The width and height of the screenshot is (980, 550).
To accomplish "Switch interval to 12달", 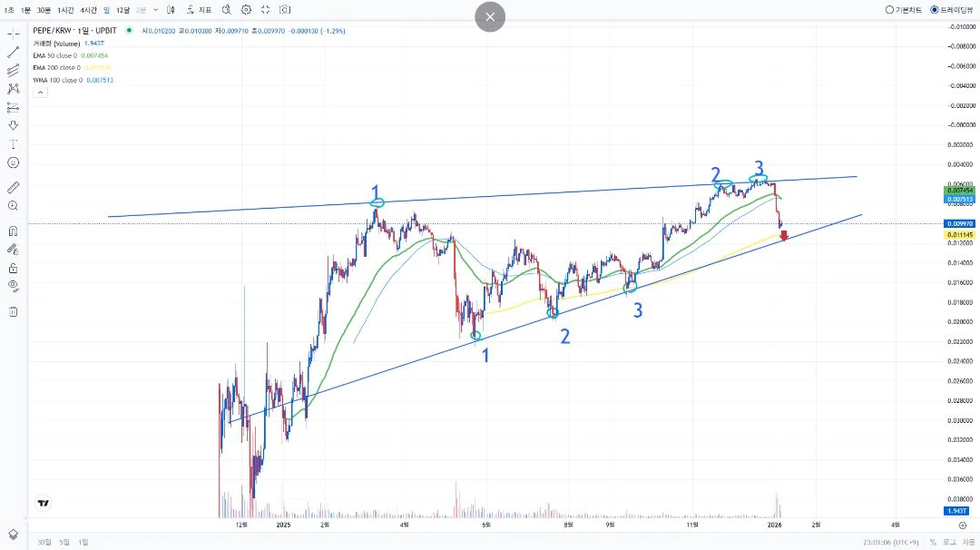I will click(123, 10).
